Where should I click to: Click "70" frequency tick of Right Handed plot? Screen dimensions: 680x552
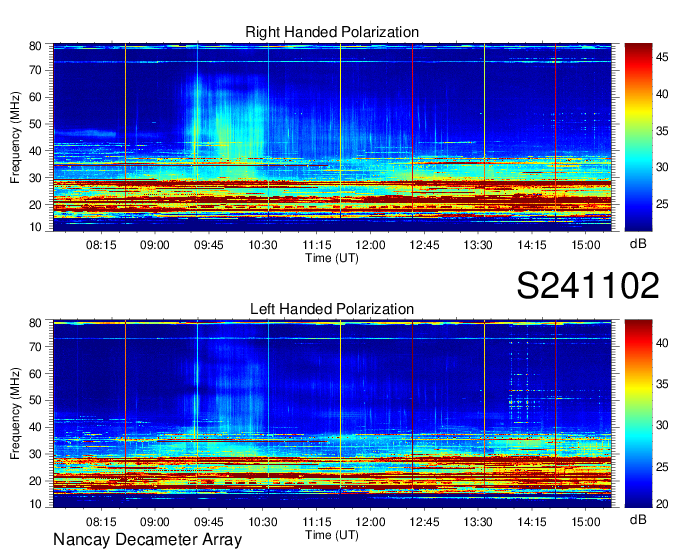pyautogui.click(x=35, y=70)
